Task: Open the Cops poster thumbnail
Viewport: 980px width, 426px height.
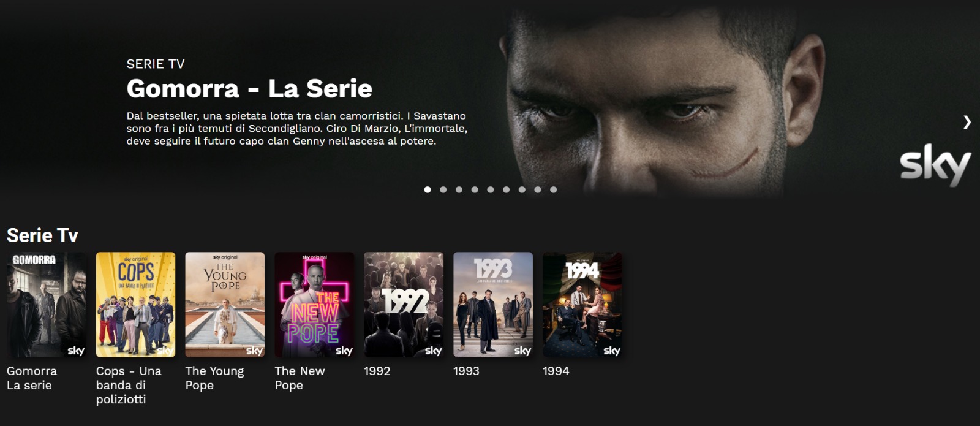Action: click(x=136, y=305)
